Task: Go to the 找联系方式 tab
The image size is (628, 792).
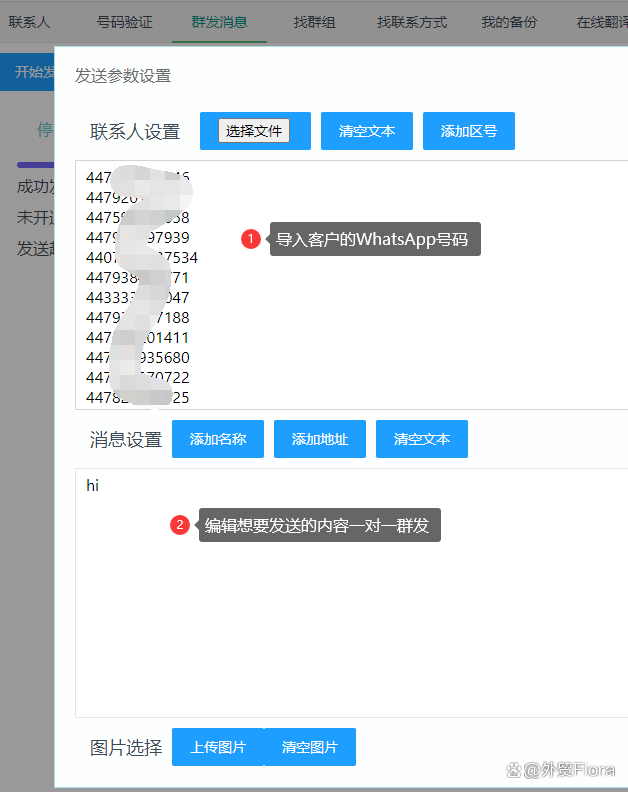Action: pyautogui.click(x=412, y=22)
